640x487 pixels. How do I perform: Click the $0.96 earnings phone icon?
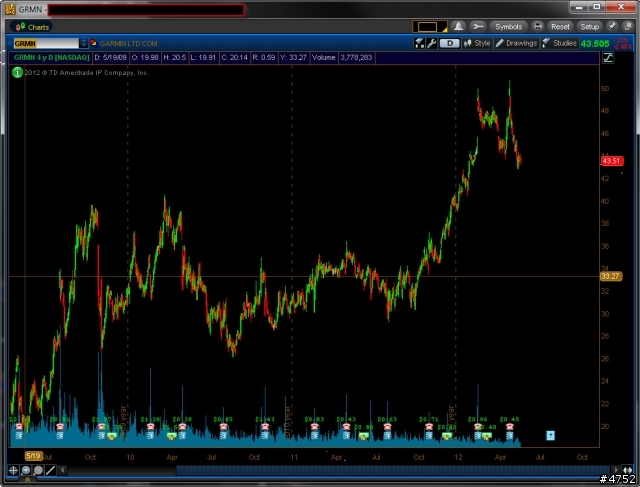(478, 427)
